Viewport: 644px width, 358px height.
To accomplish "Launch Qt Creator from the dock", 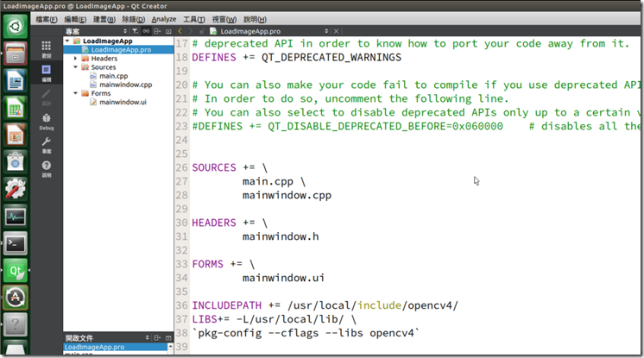I will pyautogui.click(x=16, y=271).
